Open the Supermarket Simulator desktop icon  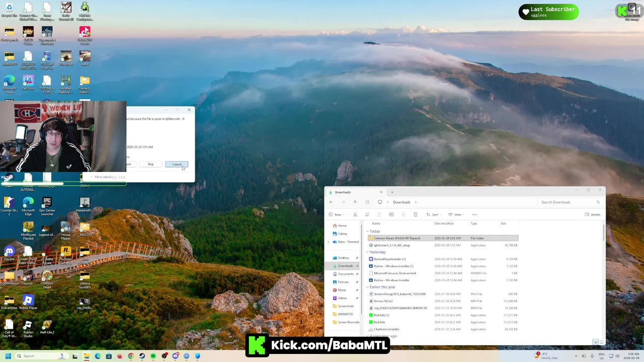coord(47,34)
